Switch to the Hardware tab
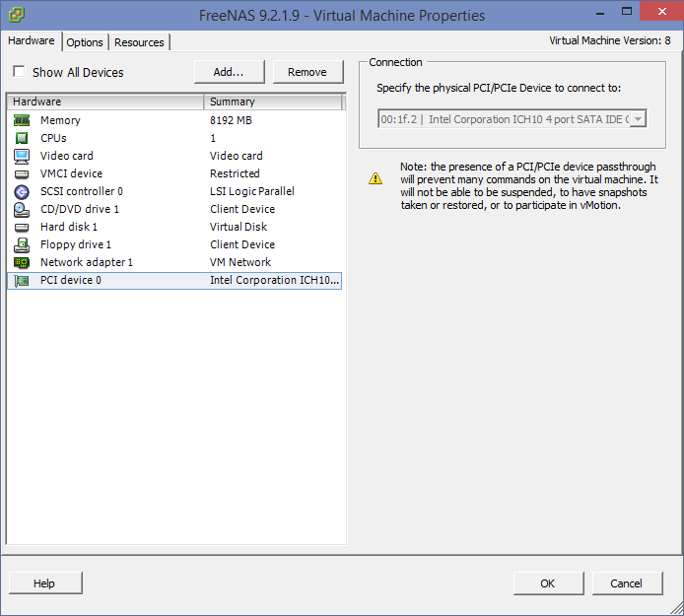Screen dimensions: 684x616 32,40
